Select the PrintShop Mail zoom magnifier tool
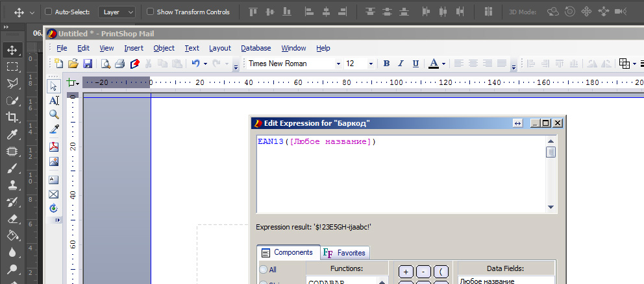Image resolution: width=644 pixels, height=284 pixels. 54,115
